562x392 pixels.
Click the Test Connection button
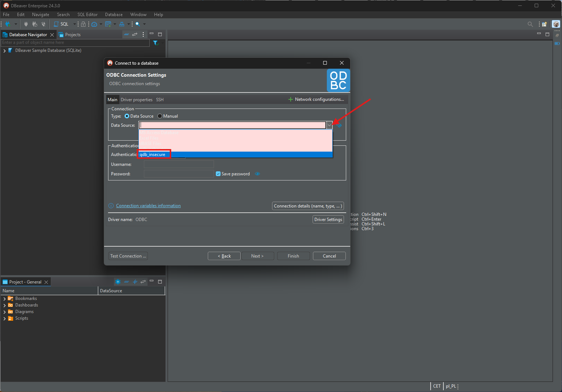(128, 256)
